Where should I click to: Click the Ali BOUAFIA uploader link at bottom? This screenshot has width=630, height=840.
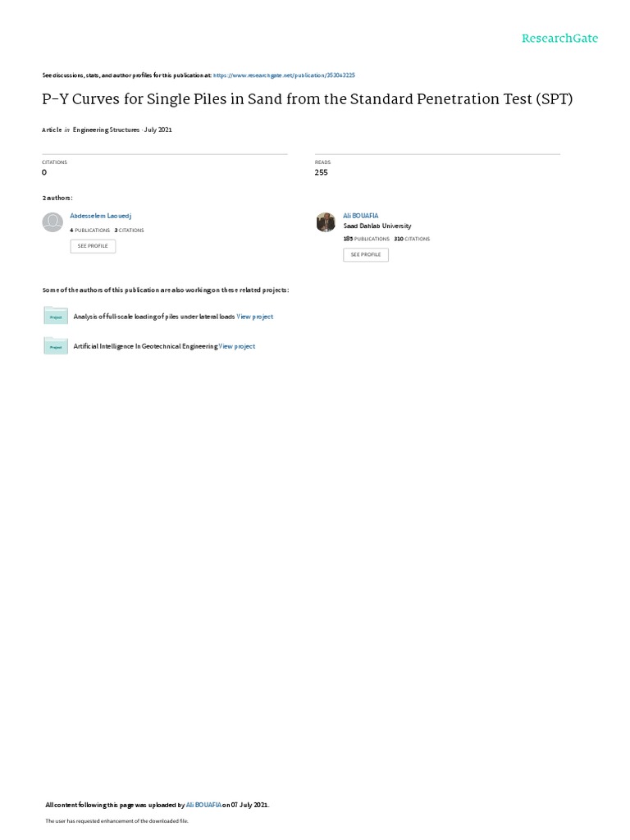(203, 805)
